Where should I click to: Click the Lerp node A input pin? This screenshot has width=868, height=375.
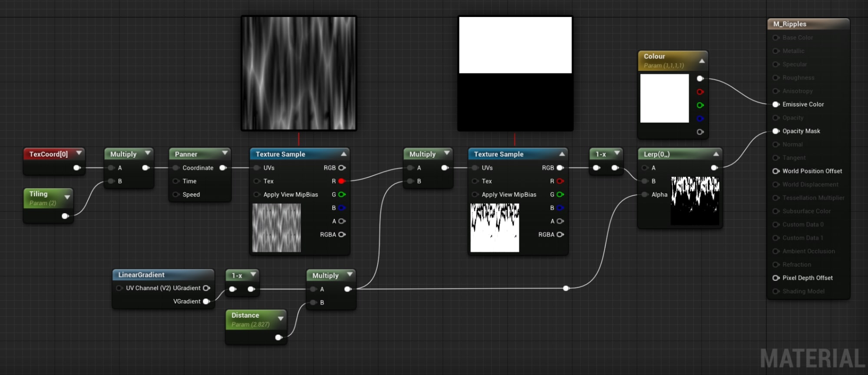tap(645, 168)
